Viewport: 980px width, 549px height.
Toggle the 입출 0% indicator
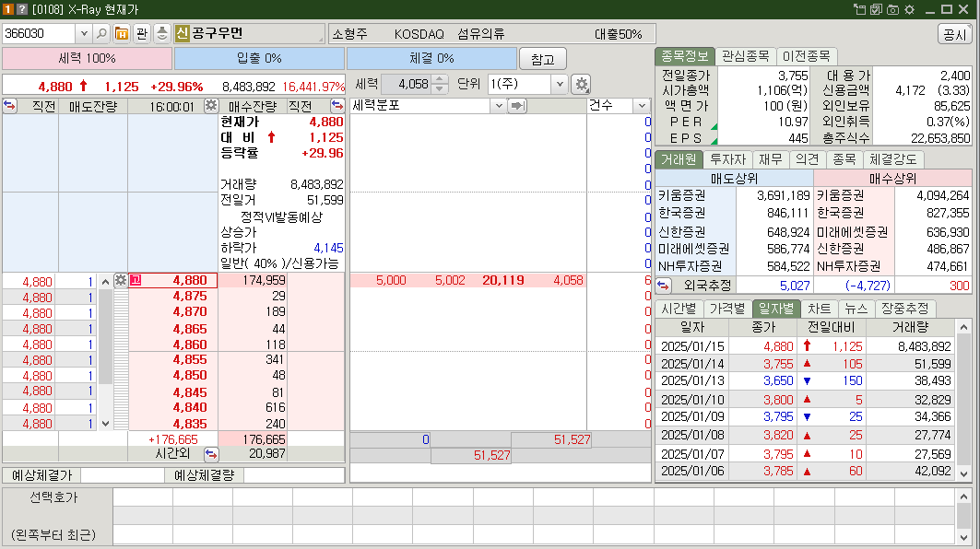coord(258,57)
